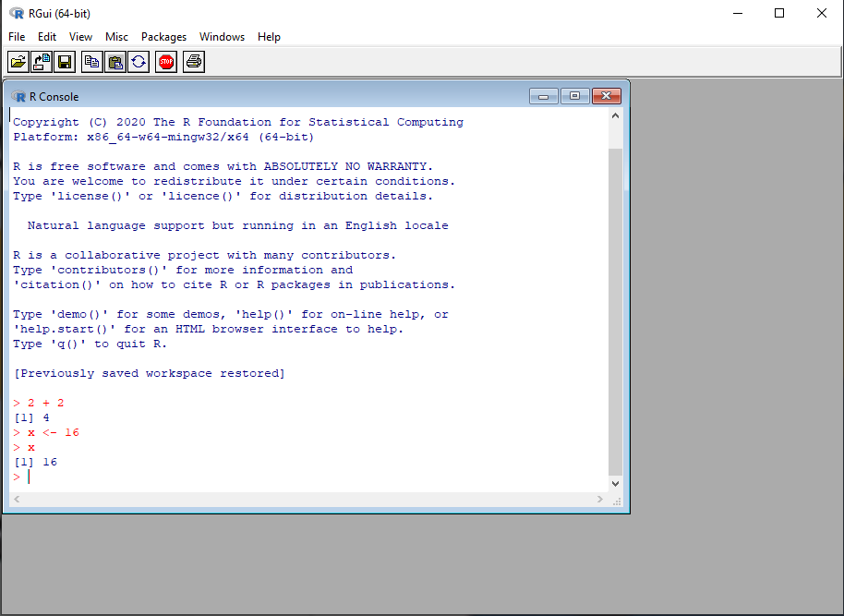Print using the printer toolbar icon
The height and width of the screenshot is (616, 844).
point(194,62)
